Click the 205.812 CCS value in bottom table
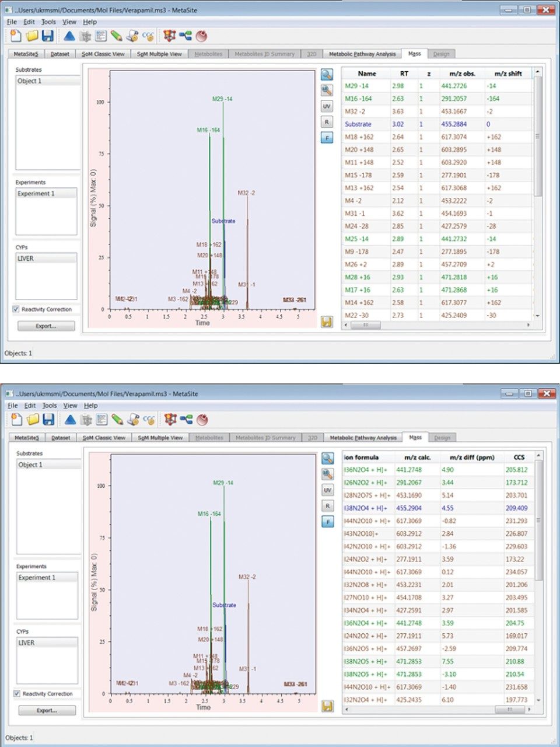 (x=517, y=470)
